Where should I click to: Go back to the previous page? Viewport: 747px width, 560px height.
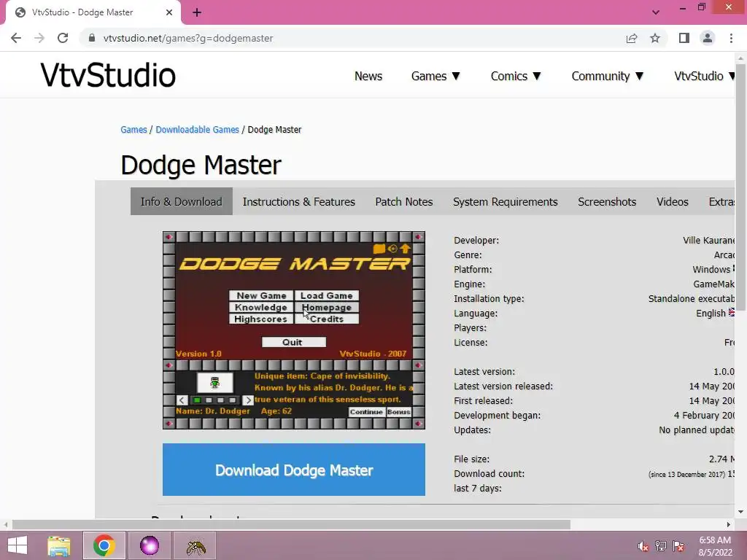[x=16, y=38]
